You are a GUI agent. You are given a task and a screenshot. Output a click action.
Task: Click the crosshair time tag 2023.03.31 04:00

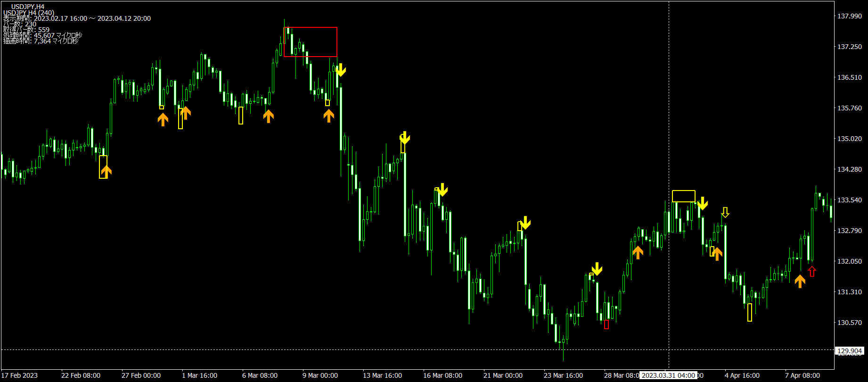coord(668,375)
